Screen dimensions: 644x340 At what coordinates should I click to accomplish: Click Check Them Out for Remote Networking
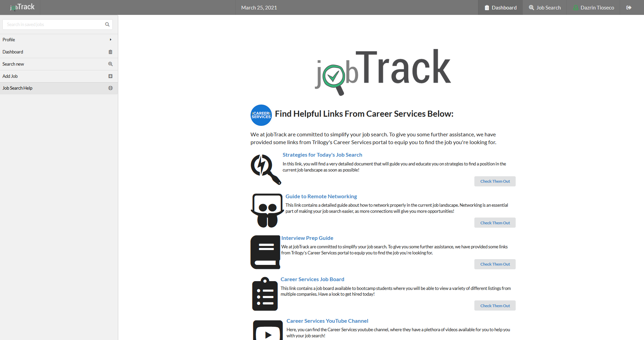[495, 223]
